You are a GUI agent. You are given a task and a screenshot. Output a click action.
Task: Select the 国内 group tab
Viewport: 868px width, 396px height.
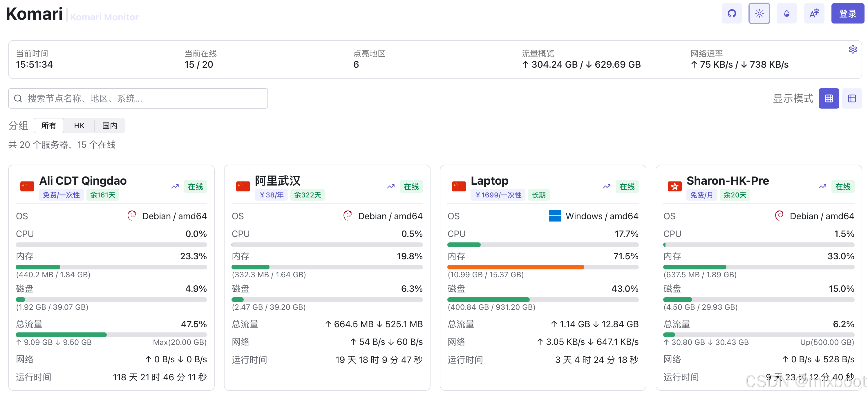click(110, 126)
